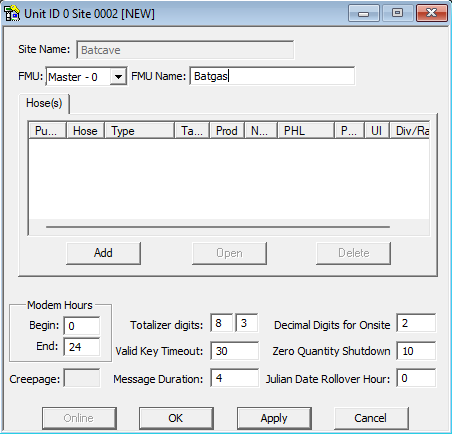The width and height of the screenshot is (452, 434).
Task: Click the Valid Key Timeout field
Action: [x=235, y=351]
